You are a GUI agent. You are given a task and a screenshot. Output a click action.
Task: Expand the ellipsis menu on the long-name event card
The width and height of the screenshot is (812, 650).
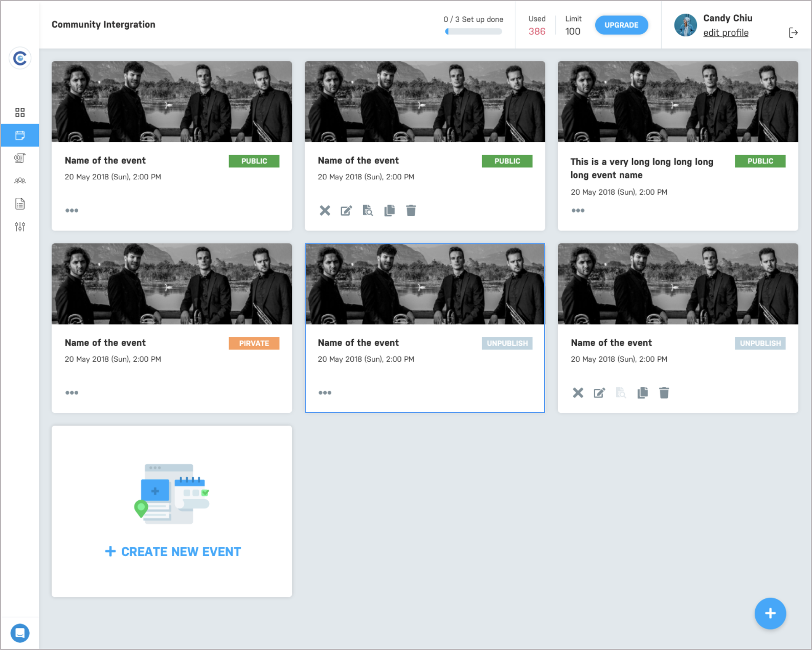578,211
